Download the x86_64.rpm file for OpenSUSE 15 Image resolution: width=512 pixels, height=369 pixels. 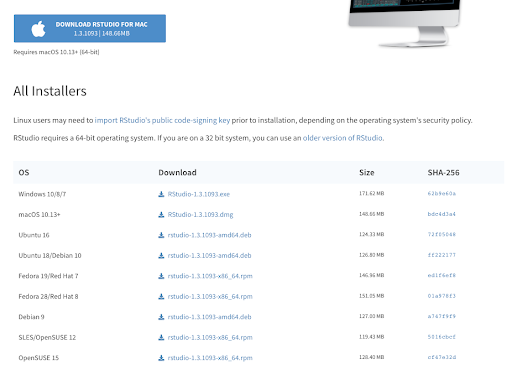point(210,358)
